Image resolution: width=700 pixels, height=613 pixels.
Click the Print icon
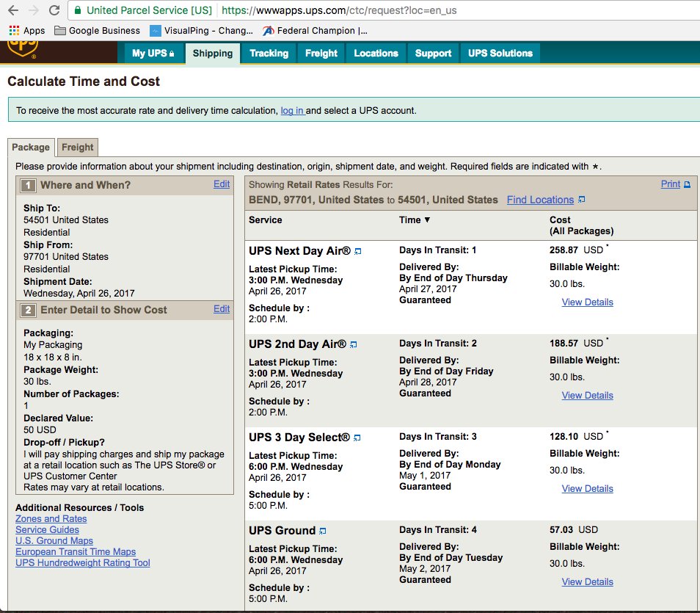(687, 184)
